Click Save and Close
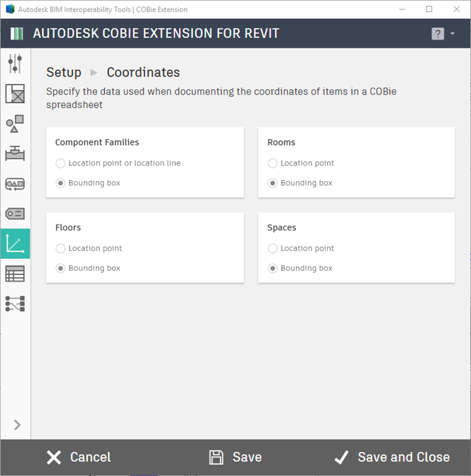 click(x=392, y=457)
